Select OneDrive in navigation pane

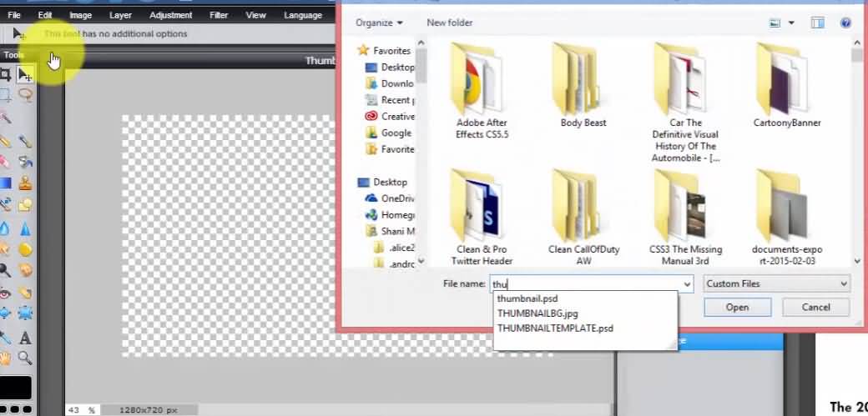[x=390, y=198]
